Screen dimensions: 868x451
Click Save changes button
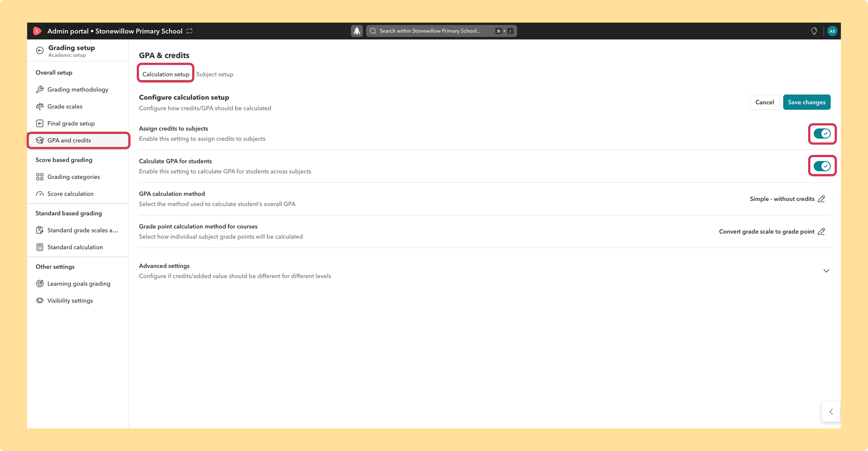806,102
